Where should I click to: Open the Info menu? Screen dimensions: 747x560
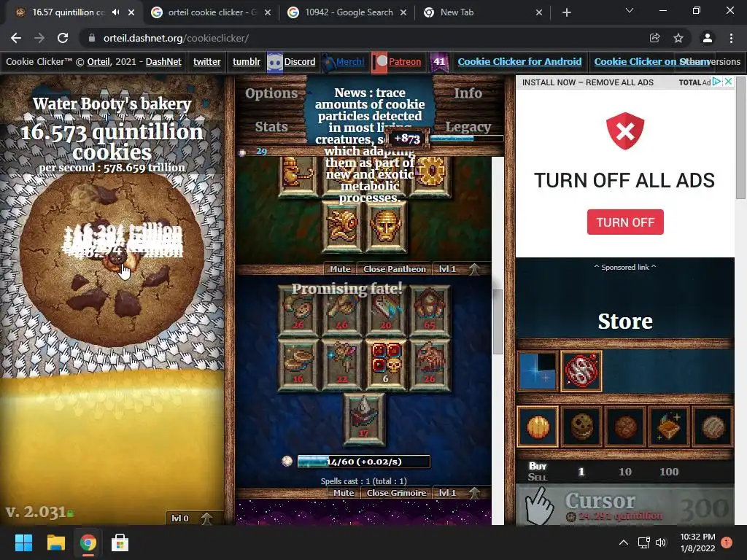[x=468, y=93]
